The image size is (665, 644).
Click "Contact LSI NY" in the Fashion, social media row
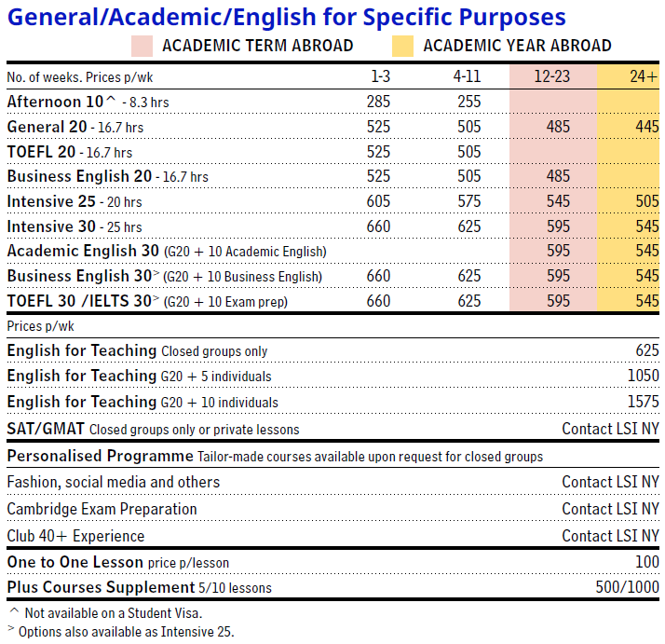[610, 482]
